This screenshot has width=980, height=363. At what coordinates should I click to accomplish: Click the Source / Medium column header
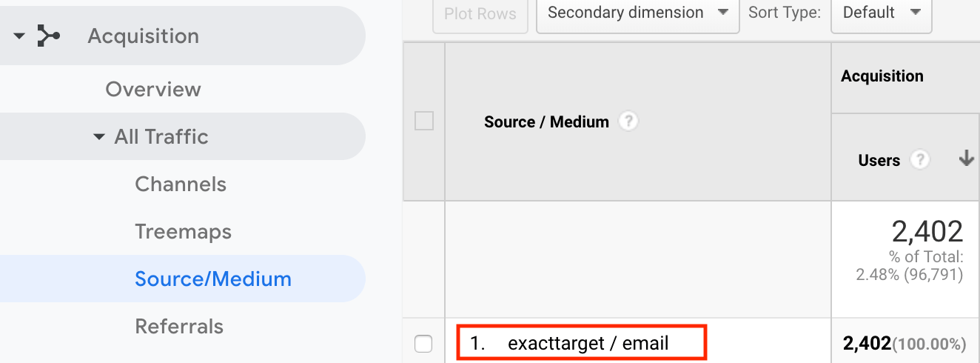click(x=546, y=121)
